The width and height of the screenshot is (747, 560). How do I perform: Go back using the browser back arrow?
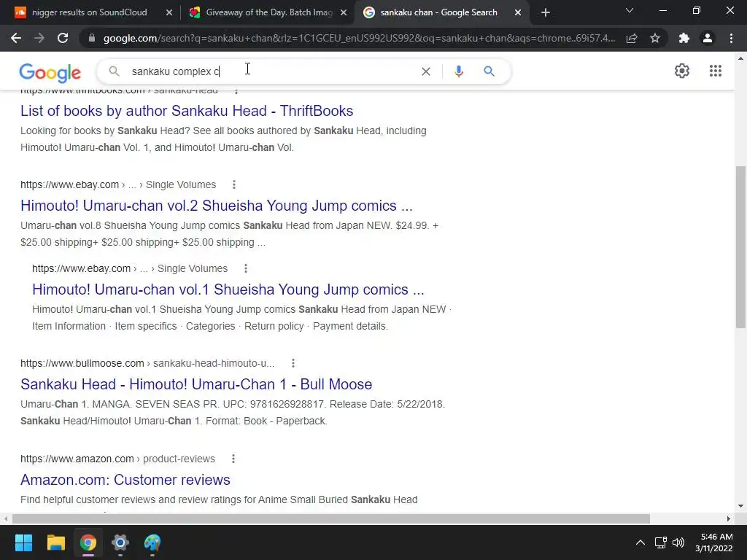(16, 38)
